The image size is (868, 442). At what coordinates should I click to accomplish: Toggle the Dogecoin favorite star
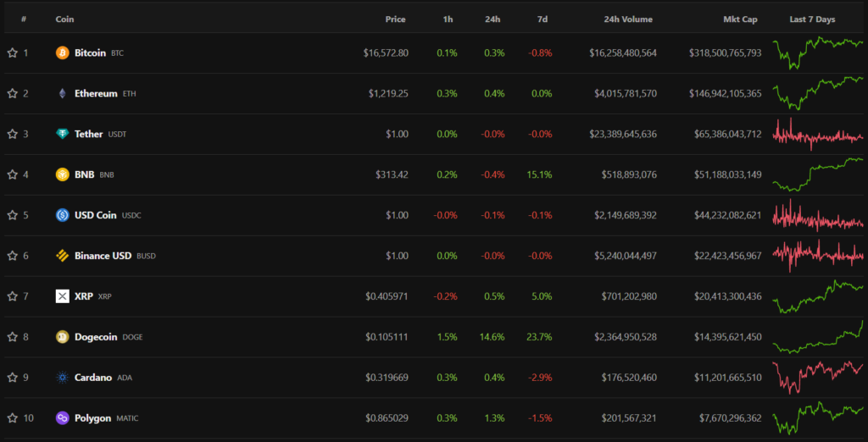pyautogui.click(x=12, y=337)
